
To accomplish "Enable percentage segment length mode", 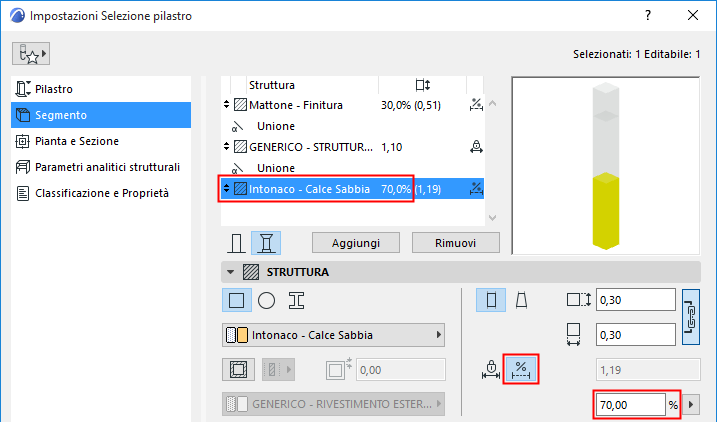I will click(x=520, y=369).
